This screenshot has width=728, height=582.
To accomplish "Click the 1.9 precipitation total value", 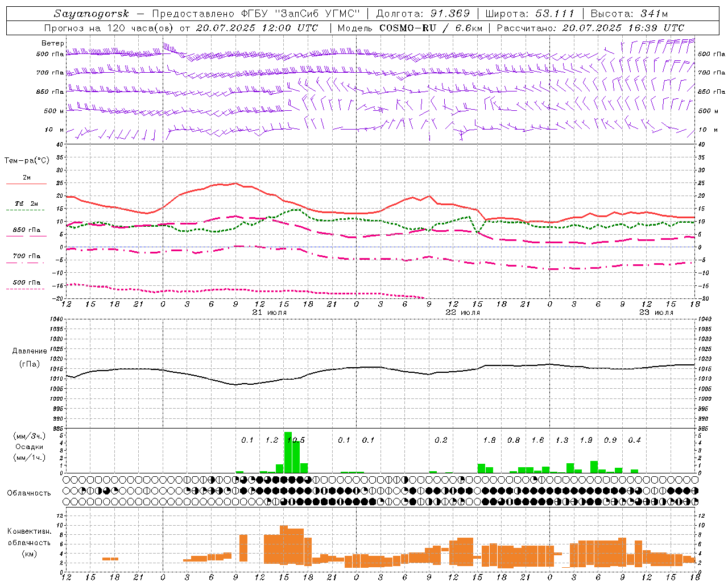I will (586, 440).
